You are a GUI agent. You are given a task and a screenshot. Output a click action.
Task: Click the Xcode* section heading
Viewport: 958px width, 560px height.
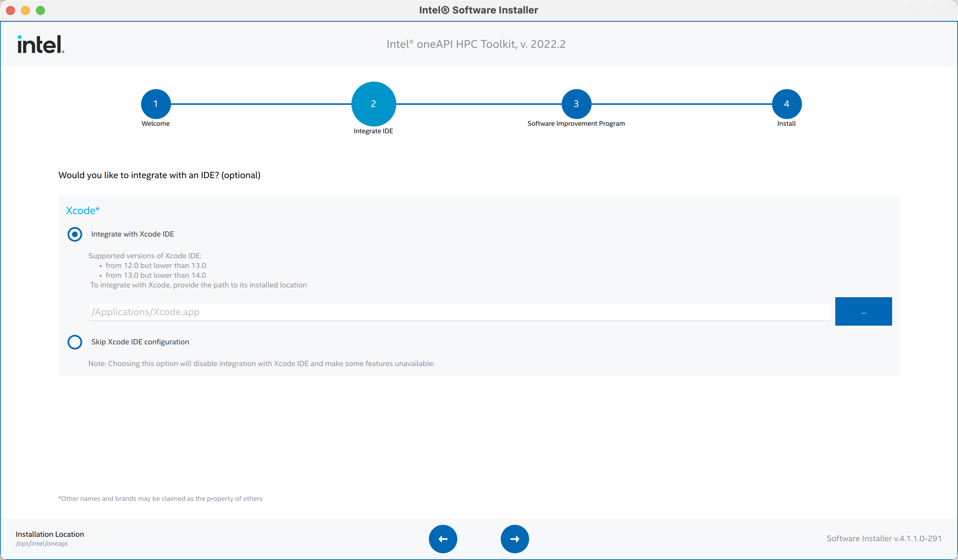[82, 211]
